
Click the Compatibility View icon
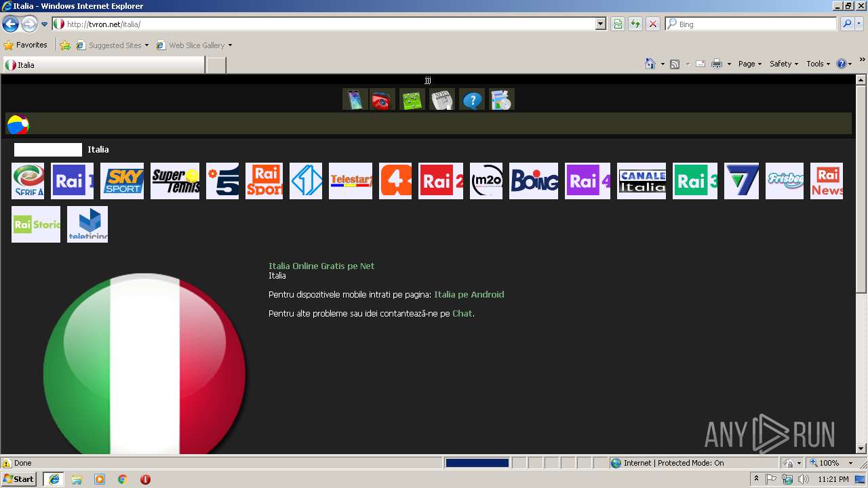[618, 24]
